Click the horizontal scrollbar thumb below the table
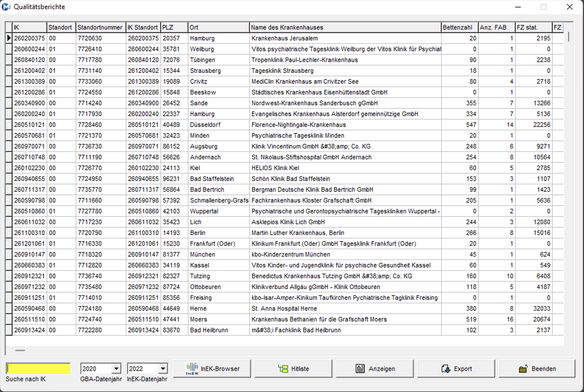The width and height of the screenshot is (584, 392). tap(20, 350)
